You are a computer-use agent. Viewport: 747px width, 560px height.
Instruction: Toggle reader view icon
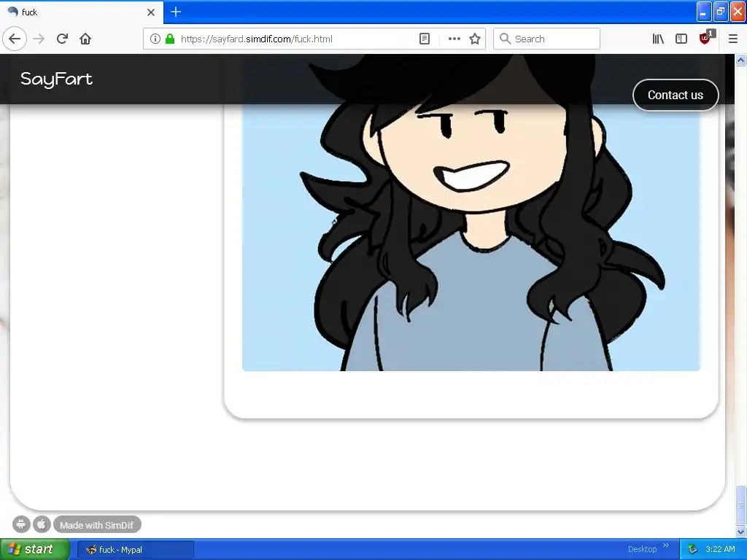[x=425, y=39]
